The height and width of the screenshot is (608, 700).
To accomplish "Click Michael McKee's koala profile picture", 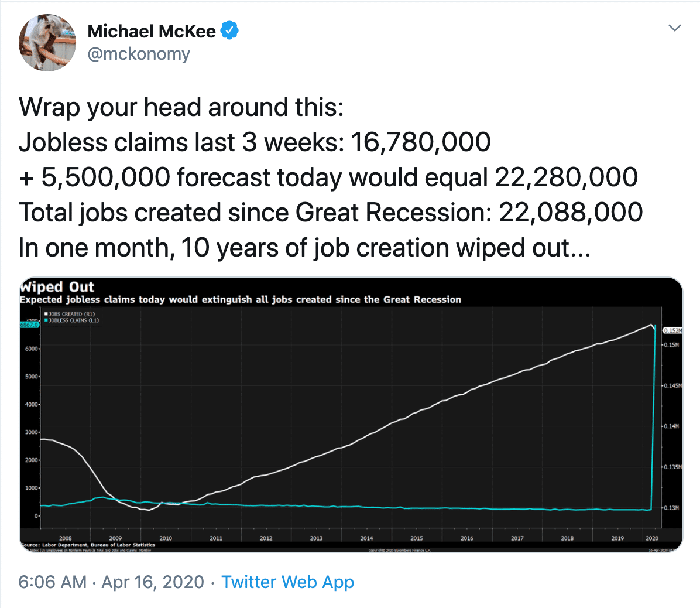I will [47, 42].
